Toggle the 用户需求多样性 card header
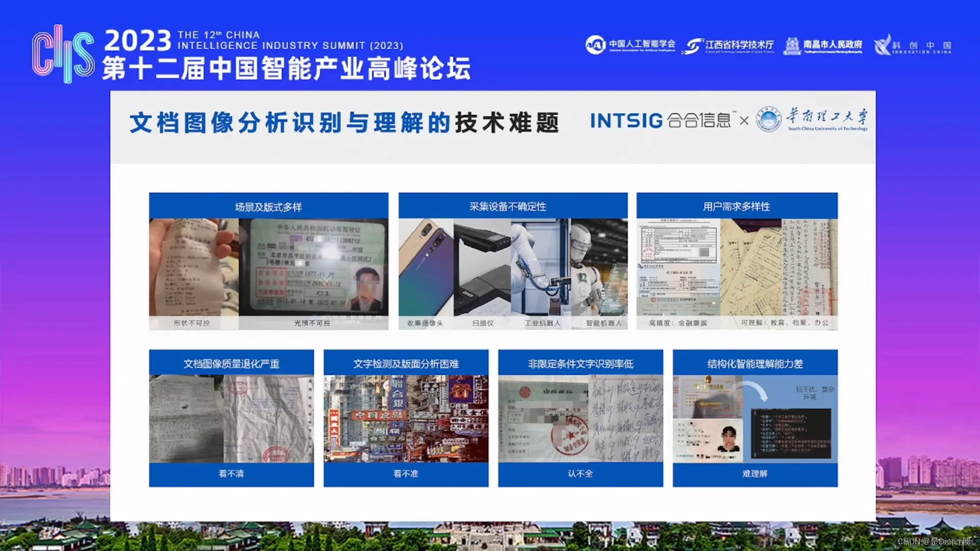Screen dimensions: 980x551 pyautogui.click(x=737, y=207)
